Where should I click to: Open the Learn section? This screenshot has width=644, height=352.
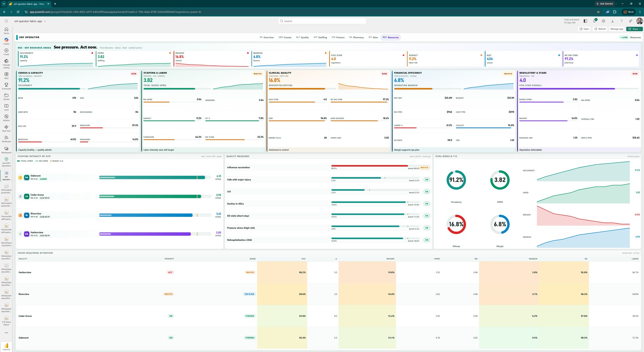6,107
